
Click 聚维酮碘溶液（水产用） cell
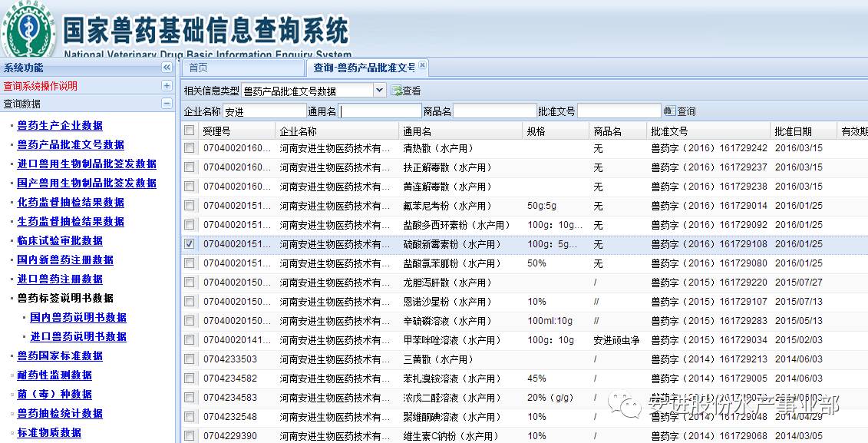[x=452, y=416]
